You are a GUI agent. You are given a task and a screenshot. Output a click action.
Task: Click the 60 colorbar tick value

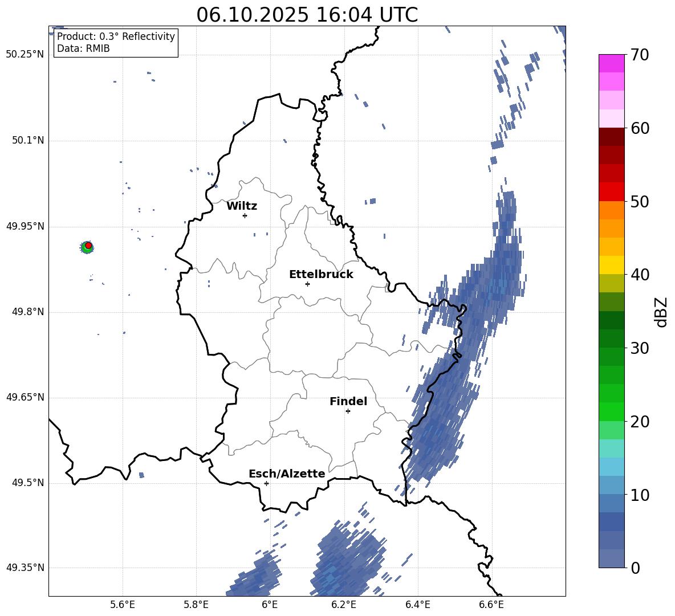click(x=640, y=128)
